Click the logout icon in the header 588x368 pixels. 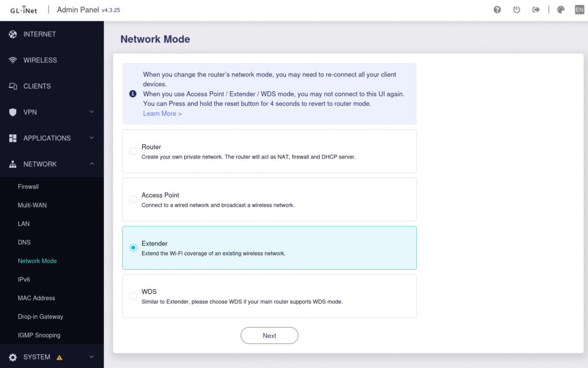pos(535,9)
